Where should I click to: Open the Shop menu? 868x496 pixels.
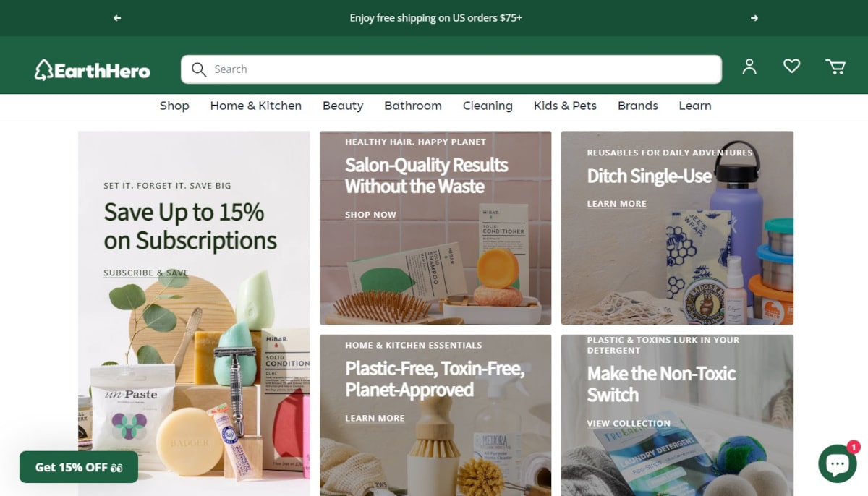tap(174, 106)
